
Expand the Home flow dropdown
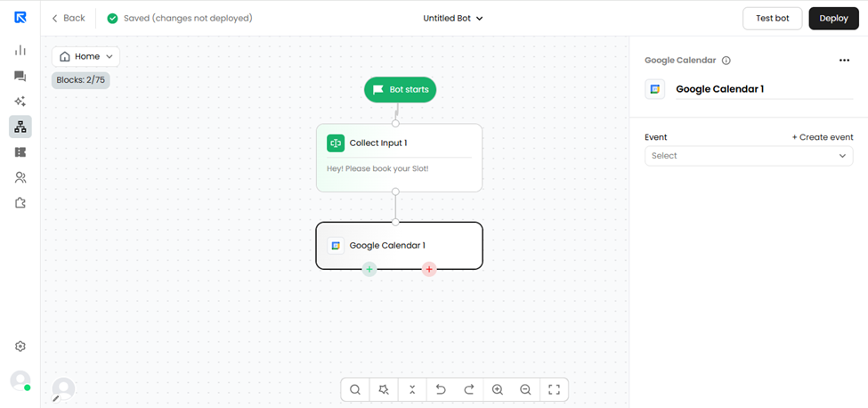click(85, 56)
